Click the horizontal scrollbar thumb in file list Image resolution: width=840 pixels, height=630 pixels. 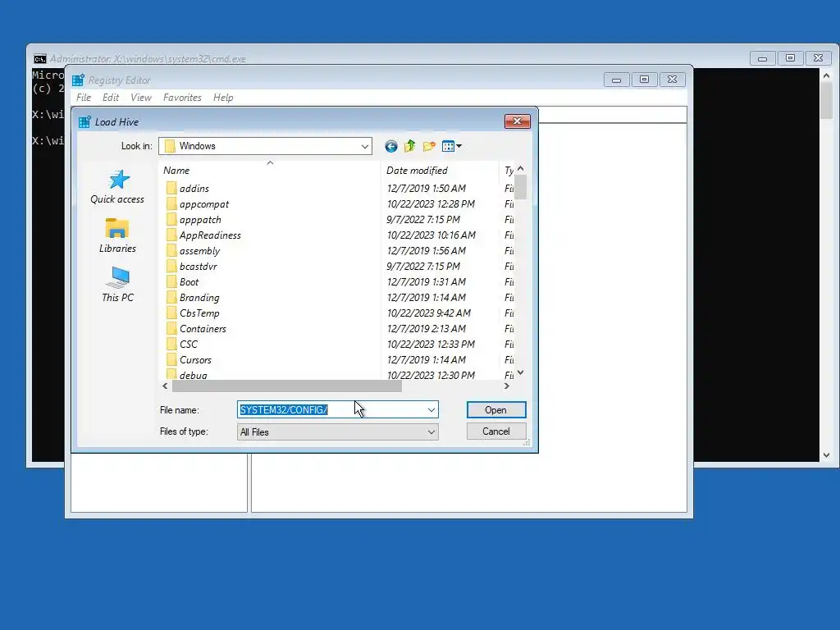coord(286,386)
